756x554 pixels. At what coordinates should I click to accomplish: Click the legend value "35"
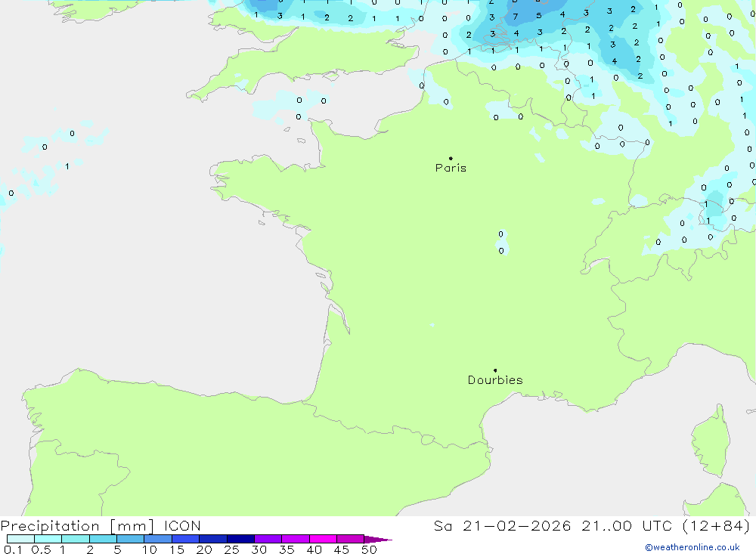287,549
